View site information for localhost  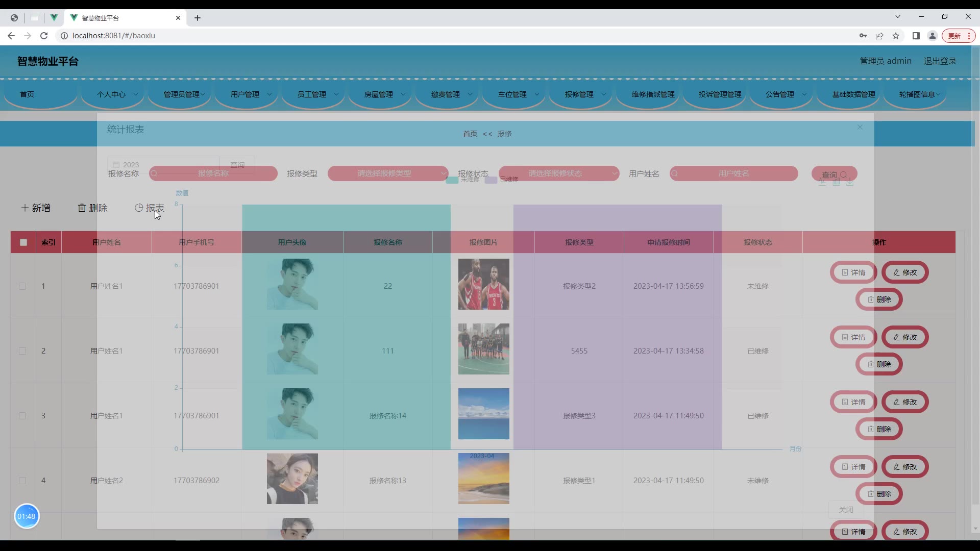pyautogui.click(x=64, y=36)
